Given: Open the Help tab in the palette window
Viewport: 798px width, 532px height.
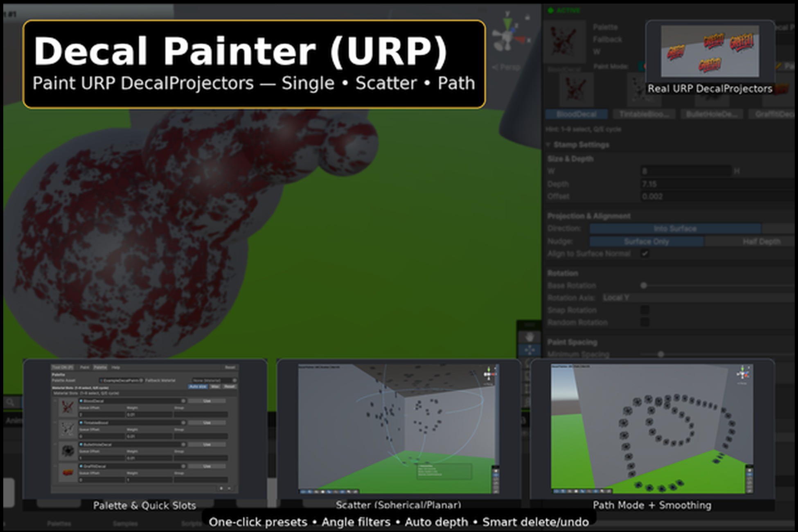Looking at the screenshot, I should click(115, 367).
